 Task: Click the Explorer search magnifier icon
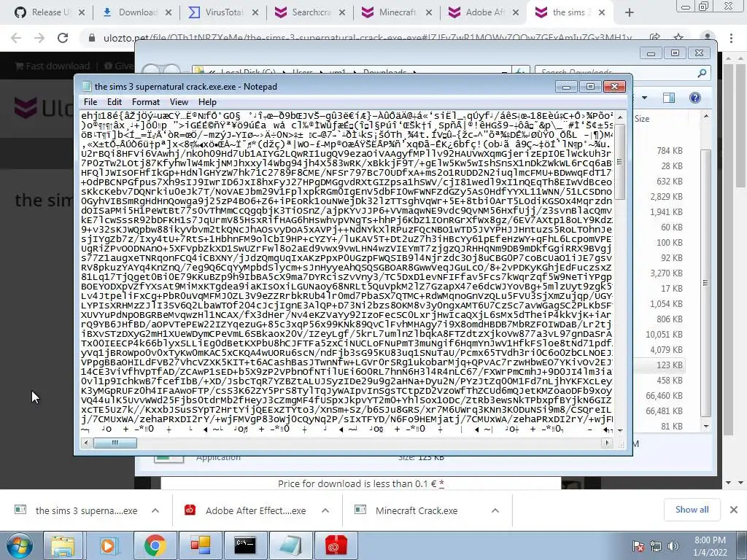coord(702,73)
